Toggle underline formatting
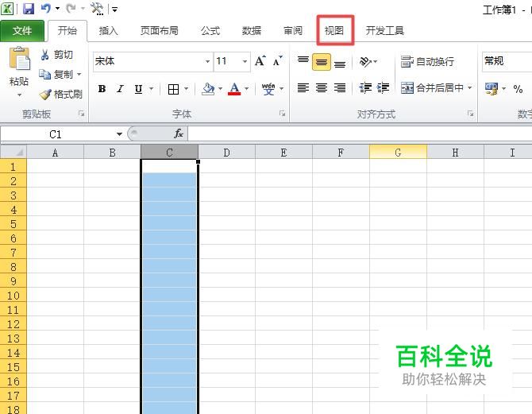The width and height of the screenshot is (532, 414). (x=138, y=89)
